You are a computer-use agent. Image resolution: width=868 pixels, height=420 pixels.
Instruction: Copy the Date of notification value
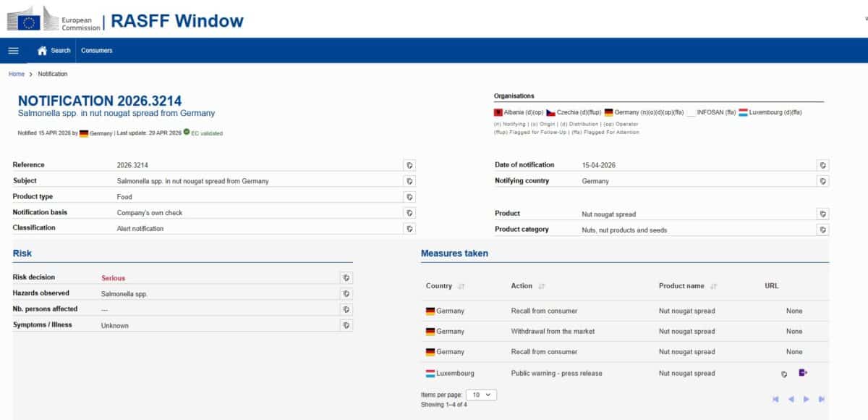pyautogui.click(x=822, y=165)
